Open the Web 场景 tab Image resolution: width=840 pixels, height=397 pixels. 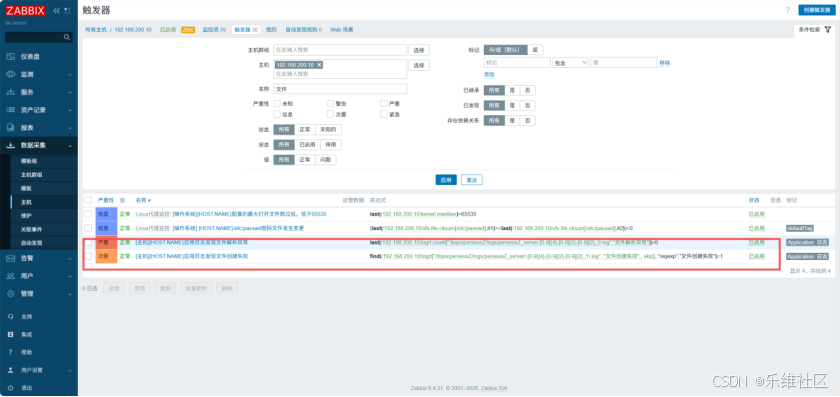pos(341,30)
